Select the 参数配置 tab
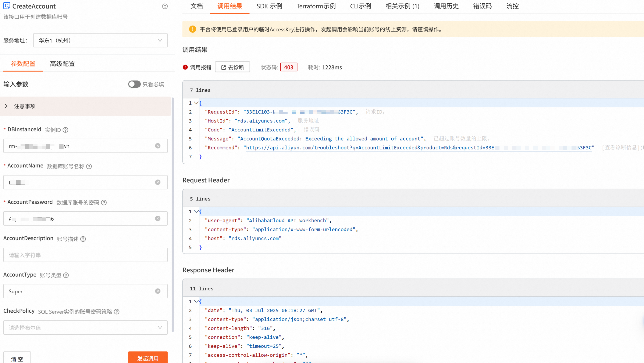 (x=23, y=64)
